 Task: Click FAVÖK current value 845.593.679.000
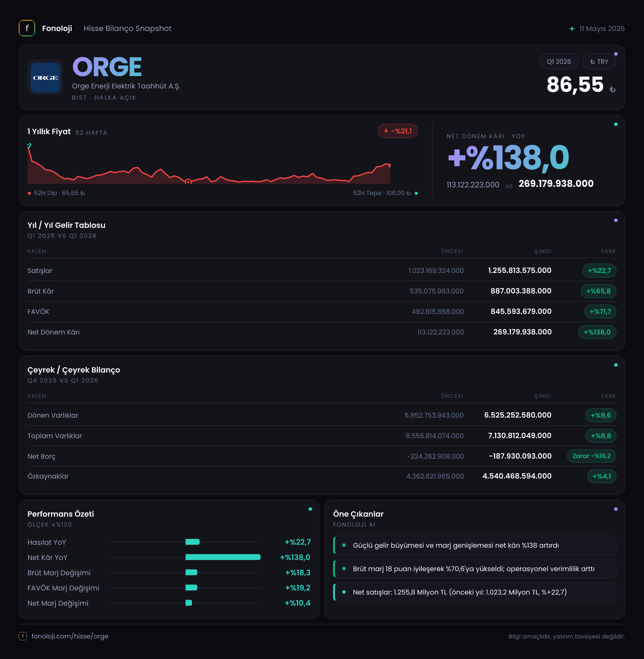[x=521, y=311]
